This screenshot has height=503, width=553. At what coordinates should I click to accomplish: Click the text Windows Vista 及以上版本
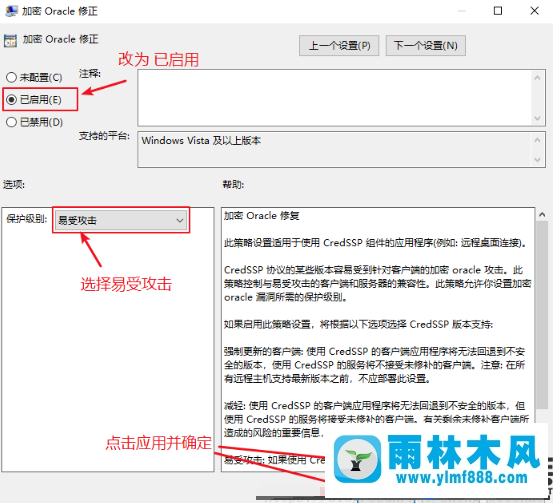(201, 141)
